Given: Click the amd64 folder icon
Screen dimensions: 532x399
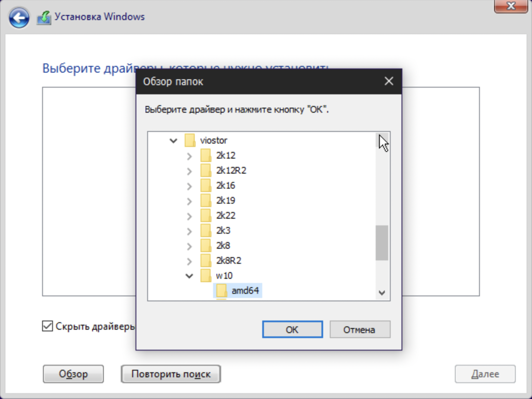Looking at the screenshot, I should pos(221,290).
